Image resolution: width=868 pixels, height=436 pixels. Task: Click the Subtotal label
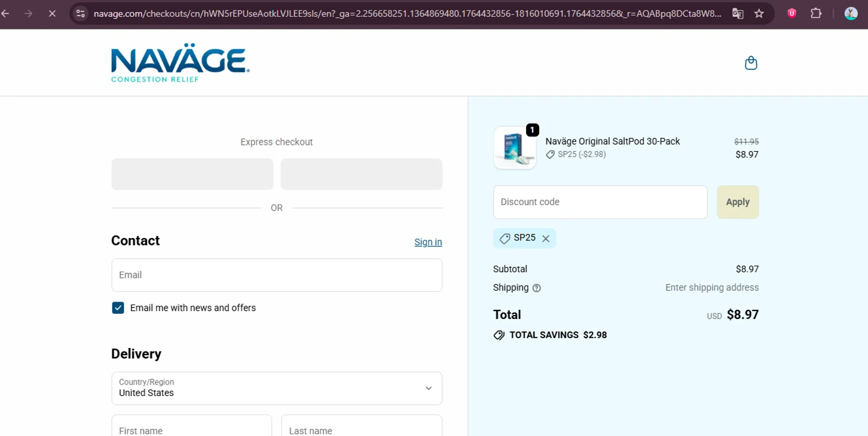point(510,269)
